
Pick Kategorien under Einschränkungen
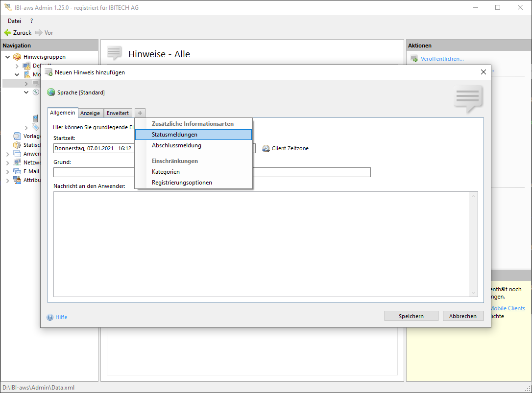click(166, 172)
